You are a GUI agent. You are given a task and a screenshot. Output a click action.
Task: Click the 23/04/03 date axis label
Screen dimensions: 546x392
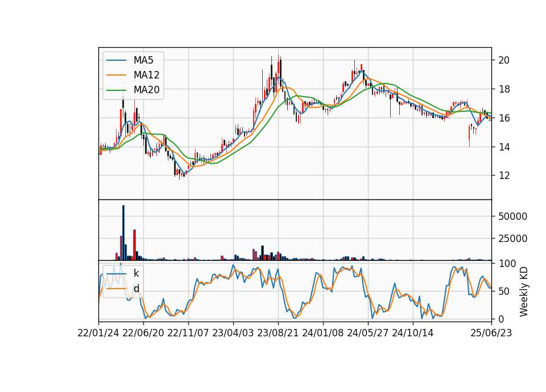(233, 333)
